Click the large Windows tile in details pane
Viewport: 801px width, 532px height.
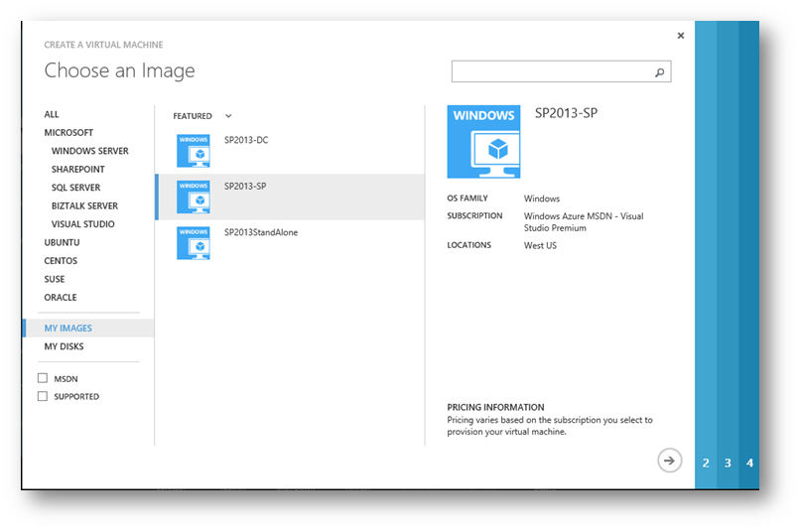tap(483, 142)
